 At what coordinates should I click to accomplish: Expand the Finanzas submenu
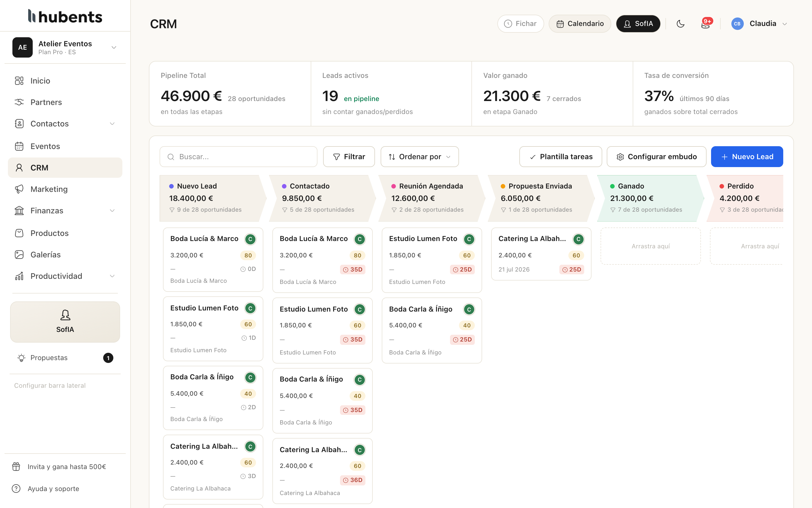[x=112, y=211]
